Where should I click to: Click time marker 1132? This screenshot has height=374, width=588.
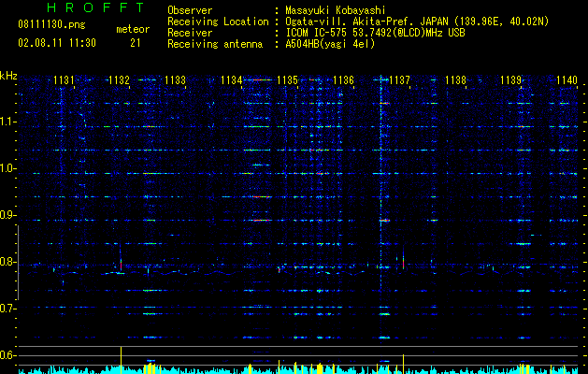(120, 80)
